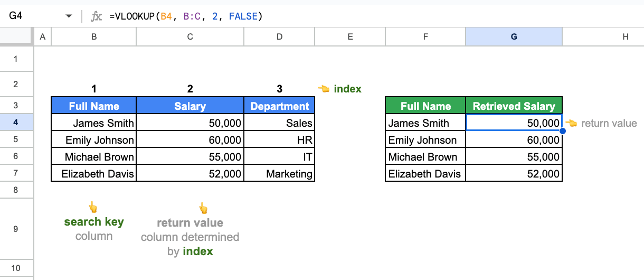Viewport: 644px width, 280px height.
Task: Select the IT department cell
Action: click(x=279, y=156)
